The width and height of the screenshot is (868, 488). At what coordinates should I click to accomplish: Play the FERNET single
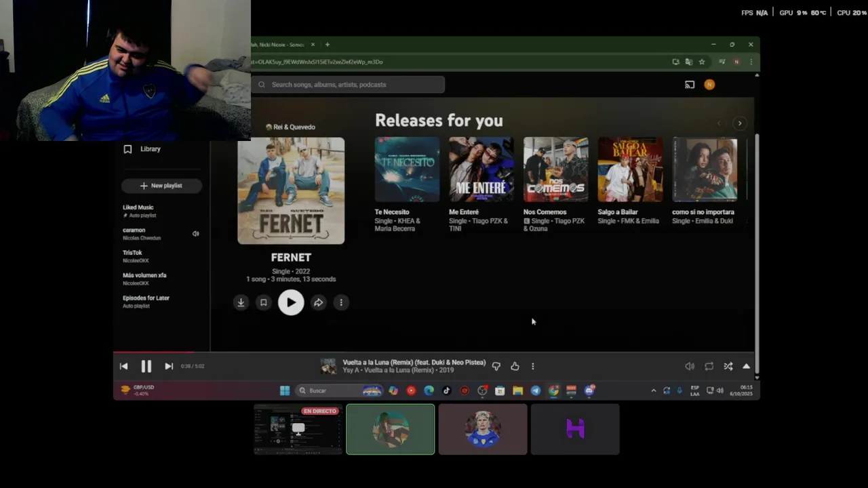[x=291, y=302]
